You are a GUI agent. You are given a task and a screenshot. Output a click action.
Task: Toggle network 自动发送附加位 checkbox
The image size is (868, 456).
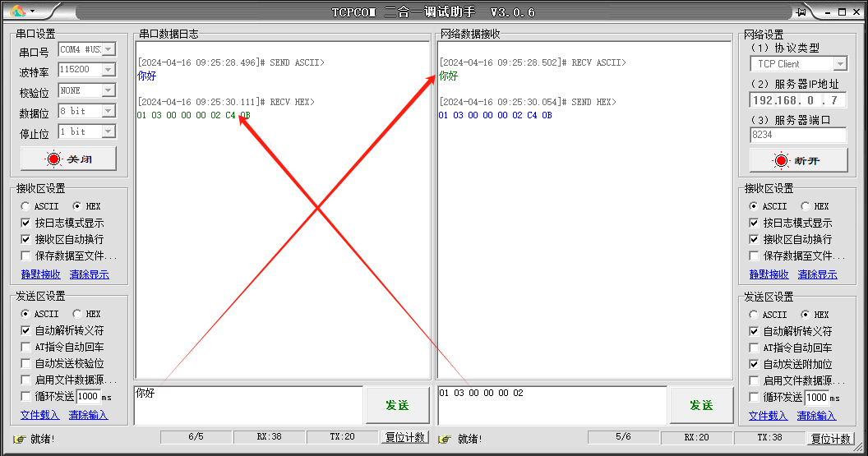[x=754, y=365]
